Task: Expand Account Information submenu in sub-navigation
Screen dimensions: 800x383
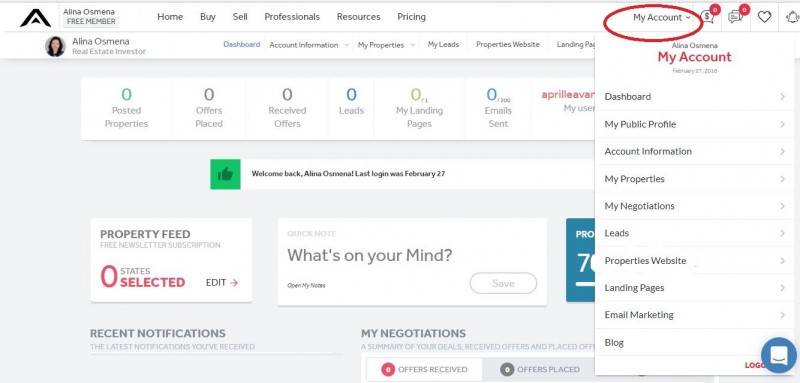Action: point(309,45)
